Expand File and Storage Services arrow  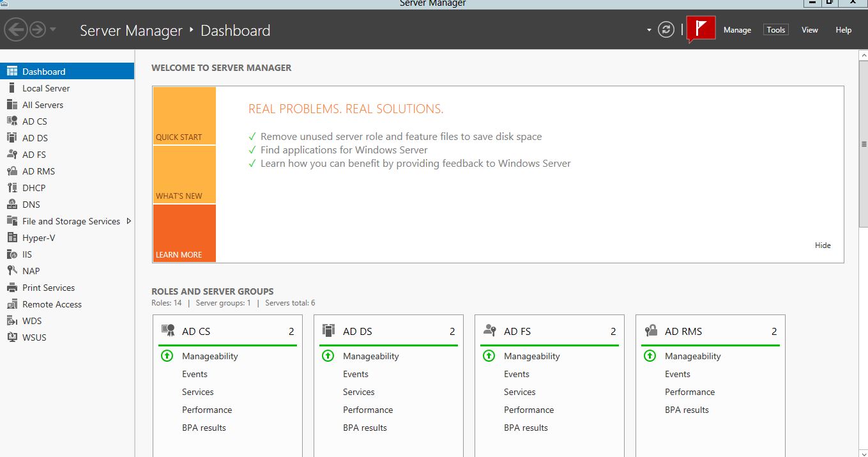[x=128, y=221]
